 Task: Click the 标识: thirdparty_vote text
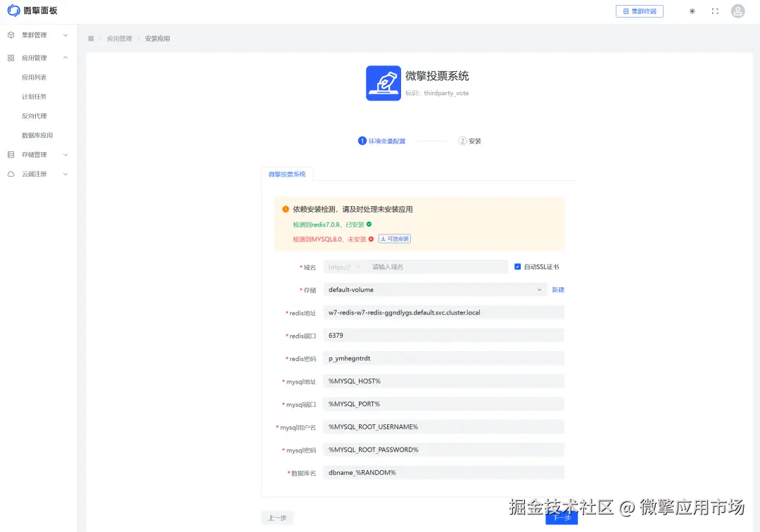(x=437, y=93)
